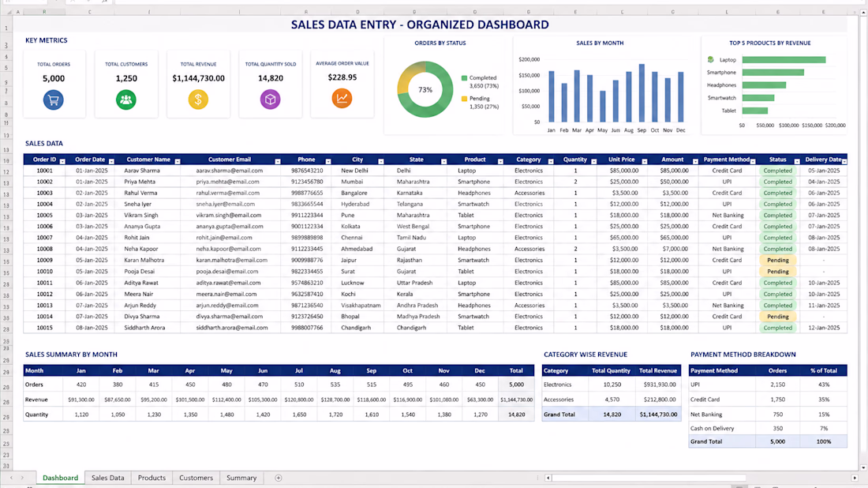Select the email cell aarav.sharma@email.com

coord(229,171)
